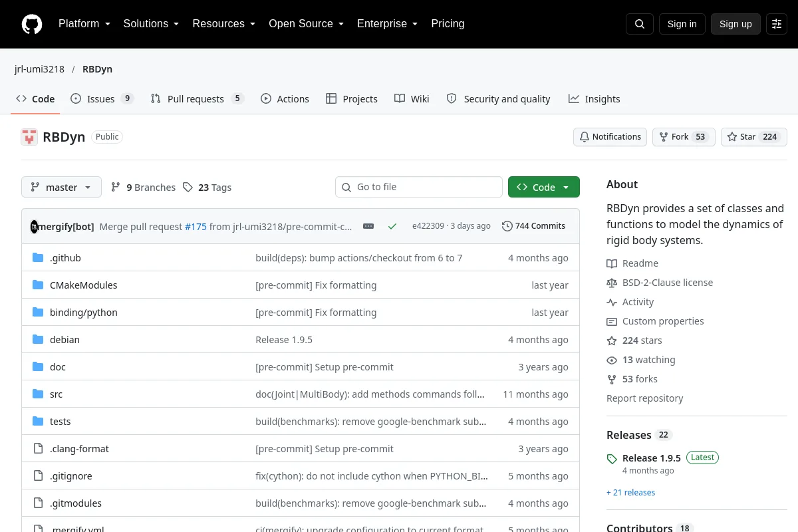Expand the commit message ellipsis icon
The height and width of the screenshot is (532, 798).
368,226
